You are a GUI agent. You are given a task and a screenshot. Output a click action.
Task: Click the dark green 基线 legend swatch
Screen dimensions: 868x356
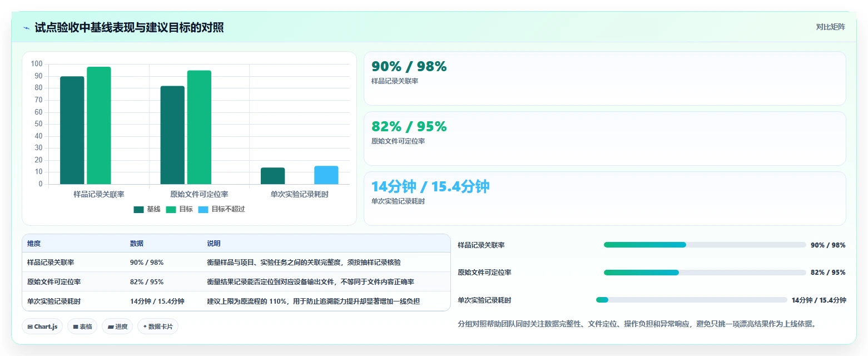[x=138, y=210]
